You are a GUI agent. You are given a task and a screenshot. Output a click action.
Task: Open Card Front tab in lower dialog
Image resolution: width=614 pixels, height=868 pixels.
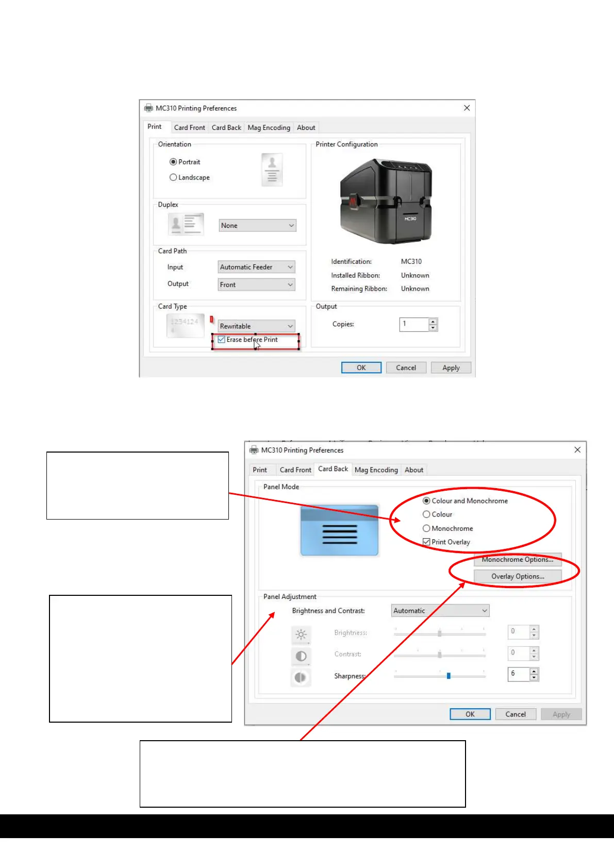pos(295,470)
